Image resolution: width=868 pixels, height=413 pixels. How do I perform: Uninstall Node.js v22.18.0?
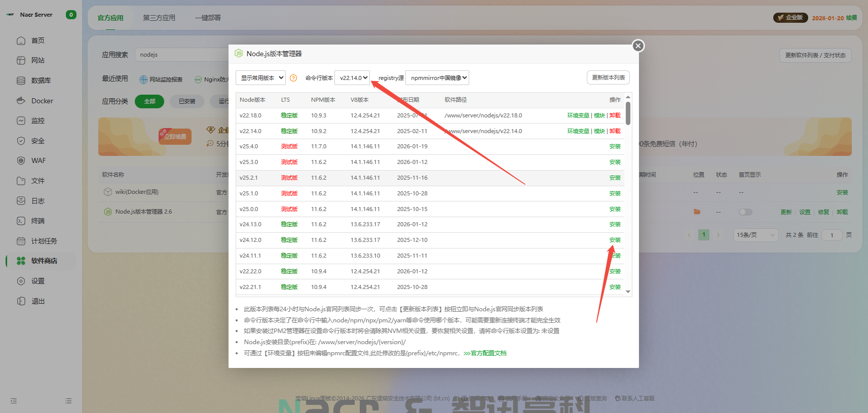coord(615,115)
